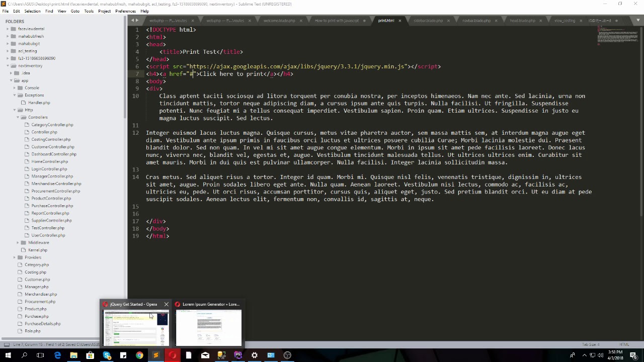
Task: Open the Mail app from the taskbar
Action: 205,355
